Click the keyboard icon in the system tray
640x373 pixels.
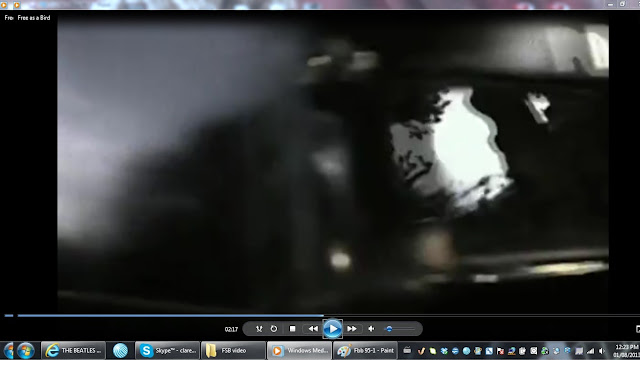click(407, 350)
